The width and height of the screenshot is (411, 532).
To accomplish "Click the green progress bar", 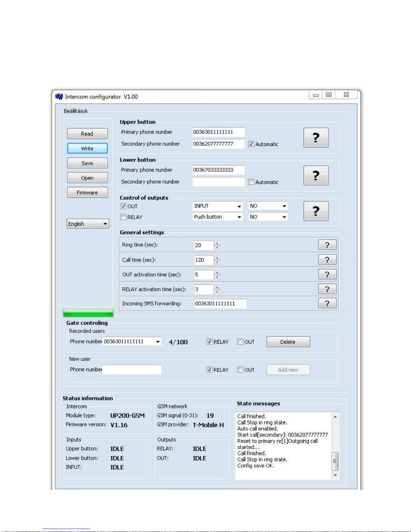I will pyautogui.click(x=88, y=313).
